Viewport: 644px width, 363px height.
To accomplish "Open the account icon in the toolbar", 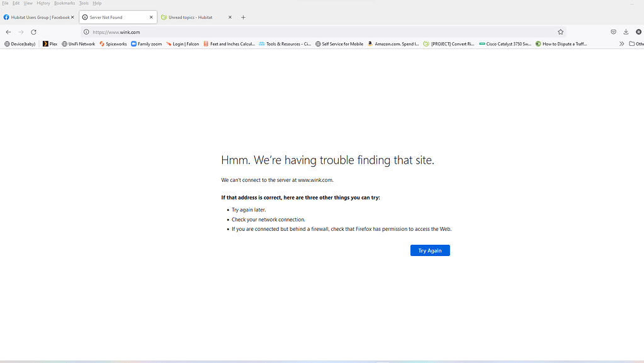I will [639, 32].
